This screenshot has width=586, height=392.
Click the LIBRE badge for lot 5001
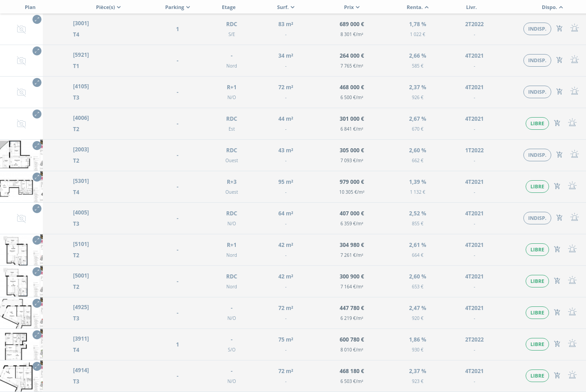coord(537,281)
